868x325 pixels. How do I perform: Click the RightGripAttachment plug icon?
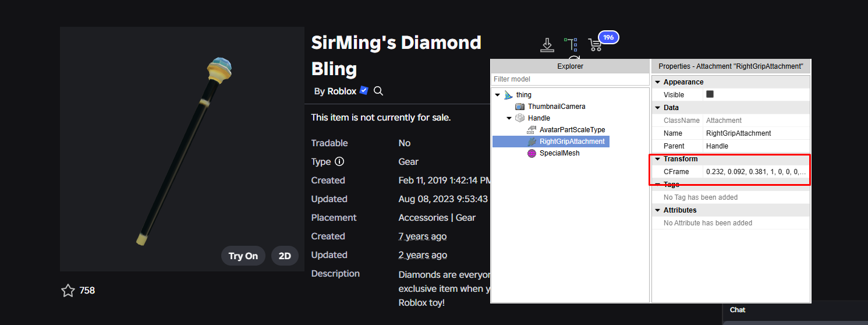point(532,142)
